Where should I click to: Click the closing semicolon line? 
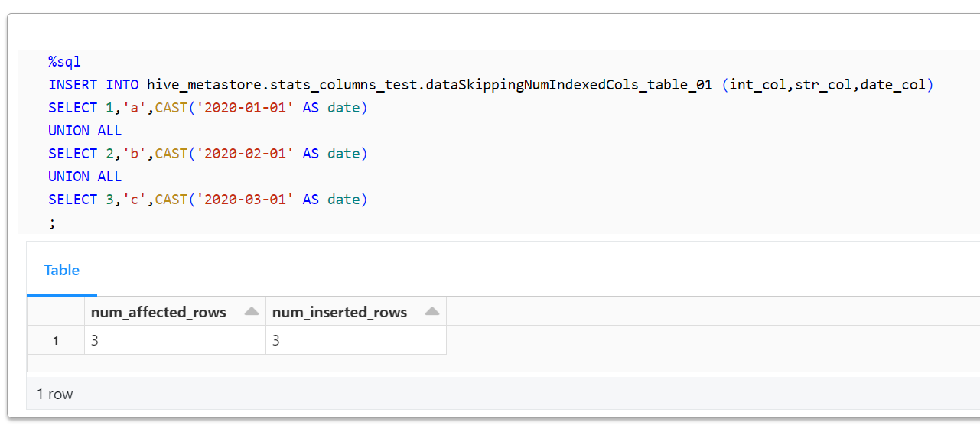tap(52, 222)
